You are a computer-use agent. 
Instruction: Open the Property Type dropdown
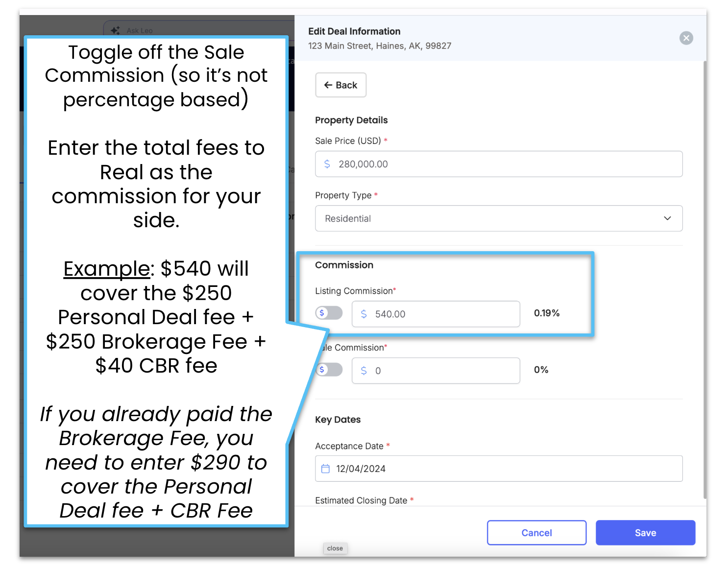(499, 218)
